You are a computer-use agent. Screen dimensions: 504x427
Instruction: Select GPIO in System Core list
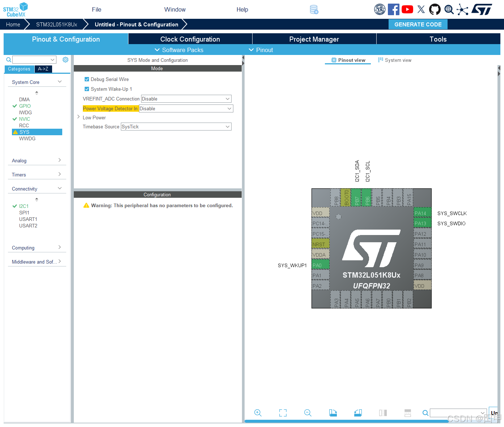tap(25, 106)
